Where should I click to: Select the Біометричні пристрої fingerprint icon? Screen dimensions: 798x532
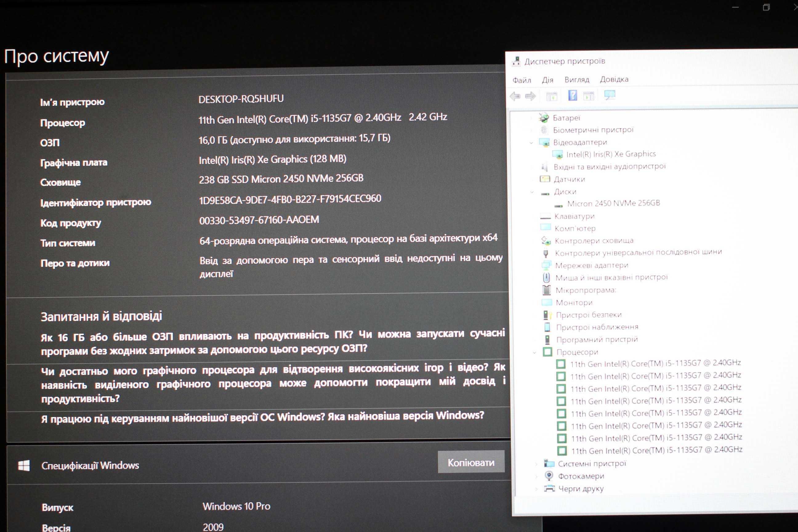coord(544,130)
